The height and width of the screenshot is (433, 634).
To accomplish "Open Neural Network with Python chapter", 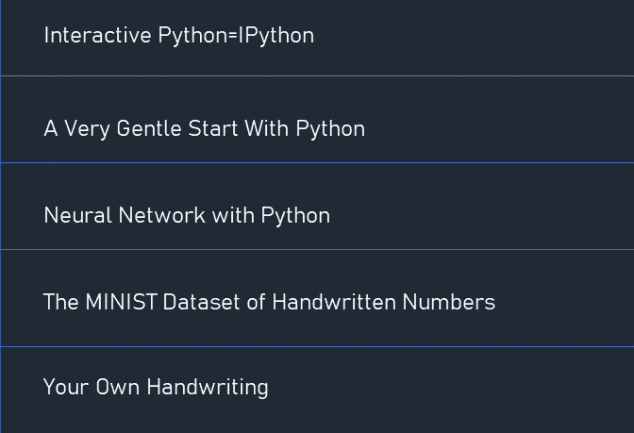I will pos(187,215).
